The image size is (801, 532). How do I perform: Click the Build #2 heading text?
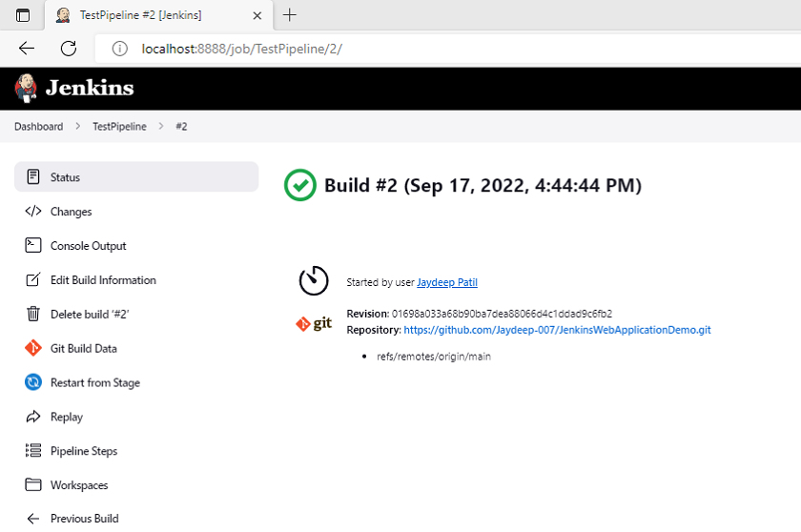pyautogui.click(x=483, y=185)
